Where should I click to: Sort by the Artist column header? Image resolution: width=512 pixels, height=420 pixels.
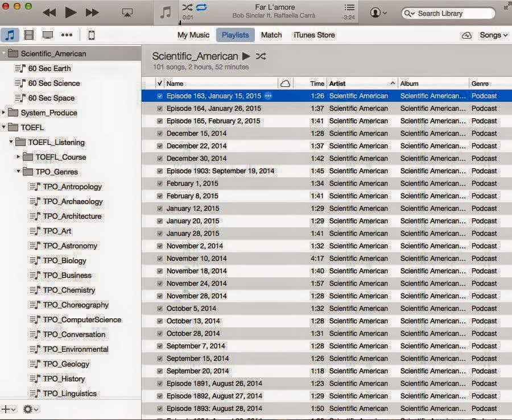tap(362, 84)
